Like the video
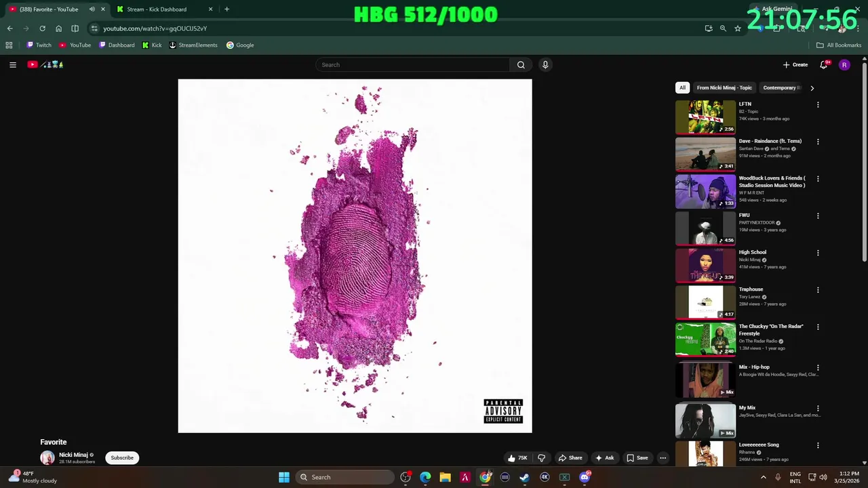This screenshot has height=488, width=868. tap(519, 458)
